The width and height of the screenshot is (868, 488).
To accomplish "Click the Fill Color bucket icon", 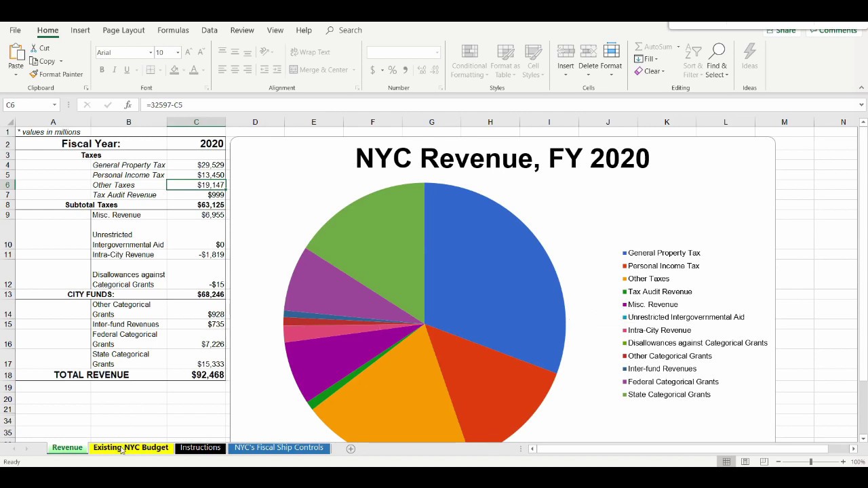I will pos(174,70).
